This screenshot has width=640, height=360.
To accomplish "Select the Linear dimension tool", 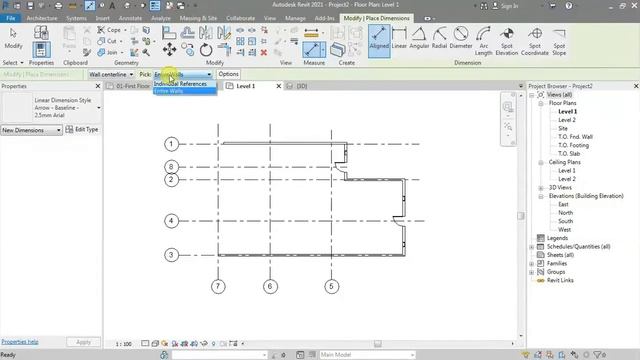I will [399, 39].
